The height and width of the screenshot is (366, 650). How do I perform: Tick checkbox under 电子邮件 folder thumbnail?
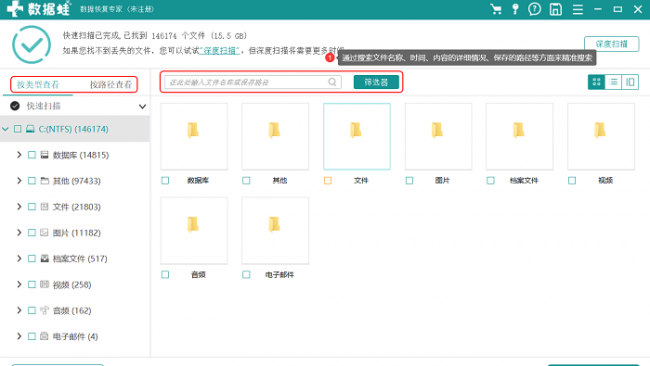[x=246, y=274]
